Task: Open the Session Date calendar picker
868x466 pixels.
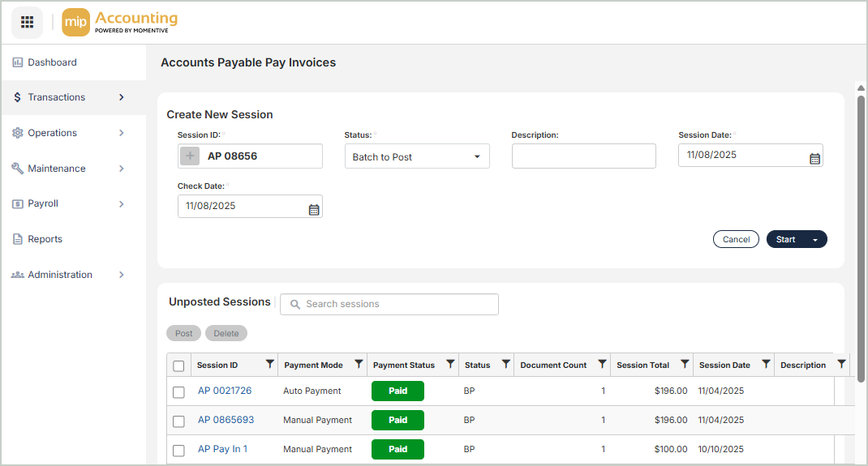Action: pyautogui.click(x=814, y=159)
